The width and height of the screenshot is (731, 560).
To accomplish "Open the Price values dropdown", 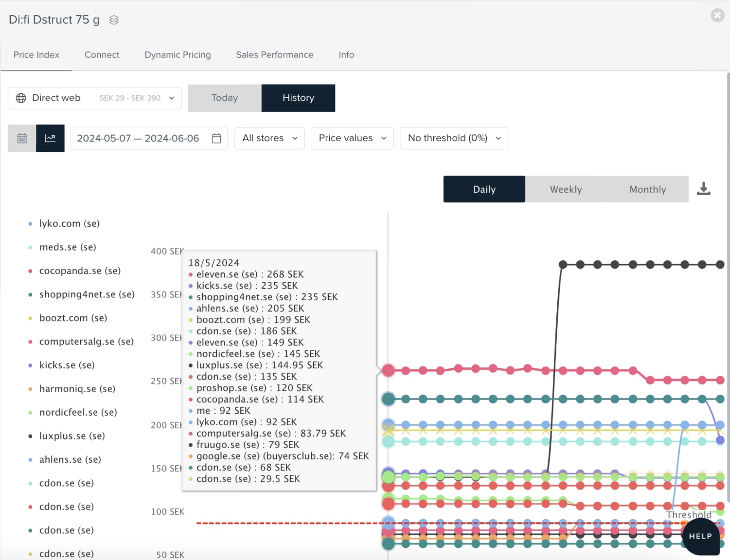I will point(352,138).
